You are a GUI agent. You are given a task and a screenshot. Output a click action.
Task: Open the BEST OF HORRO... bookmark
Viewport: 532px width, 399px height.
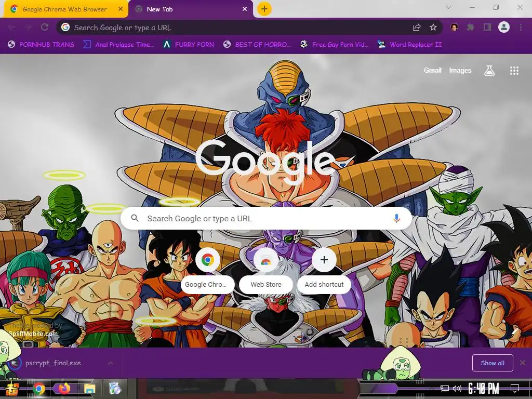coord(257,45)
